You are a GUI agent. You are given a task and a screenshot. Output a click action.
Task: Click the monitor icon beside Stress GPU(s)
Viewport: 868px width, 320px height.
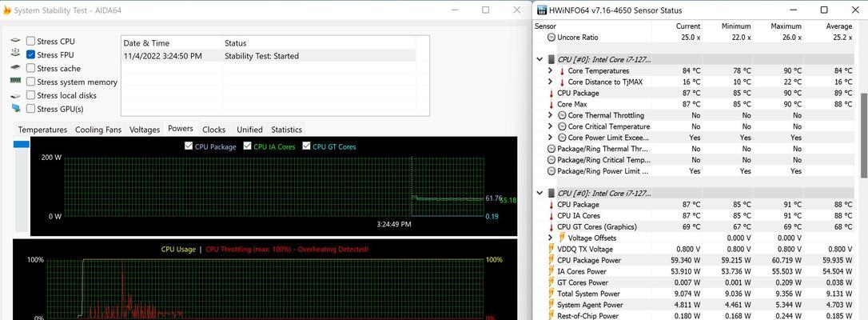pyautogui.click(x=15, y=109)
